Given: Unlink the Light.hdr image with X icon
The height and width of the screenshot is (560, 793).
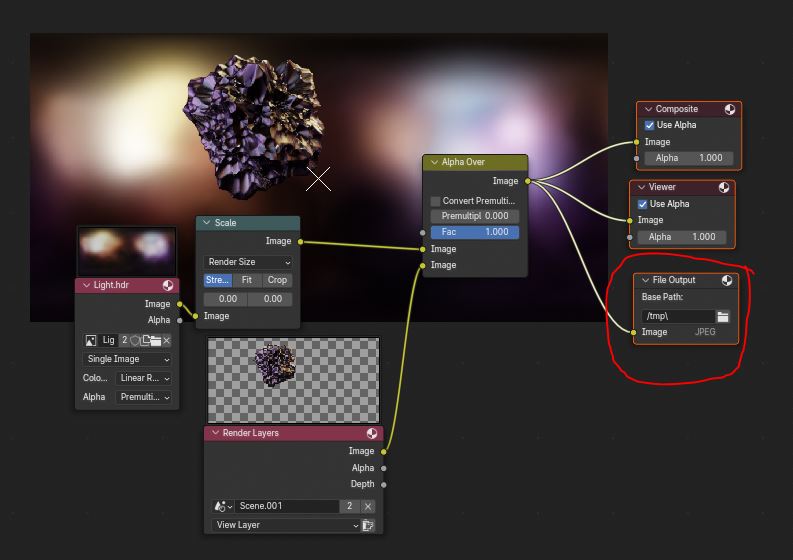Looking at the screenshot, I should coord(167,341).
